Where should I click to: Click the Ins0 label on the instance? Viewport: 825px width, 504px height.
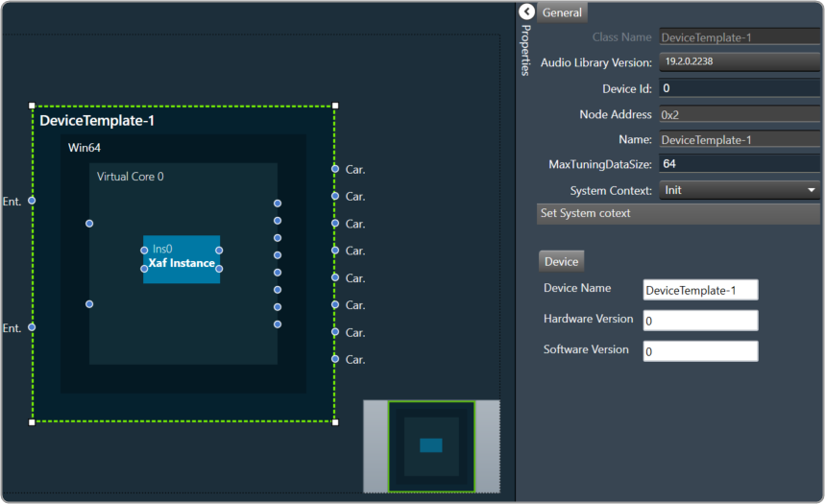[162, 249]
